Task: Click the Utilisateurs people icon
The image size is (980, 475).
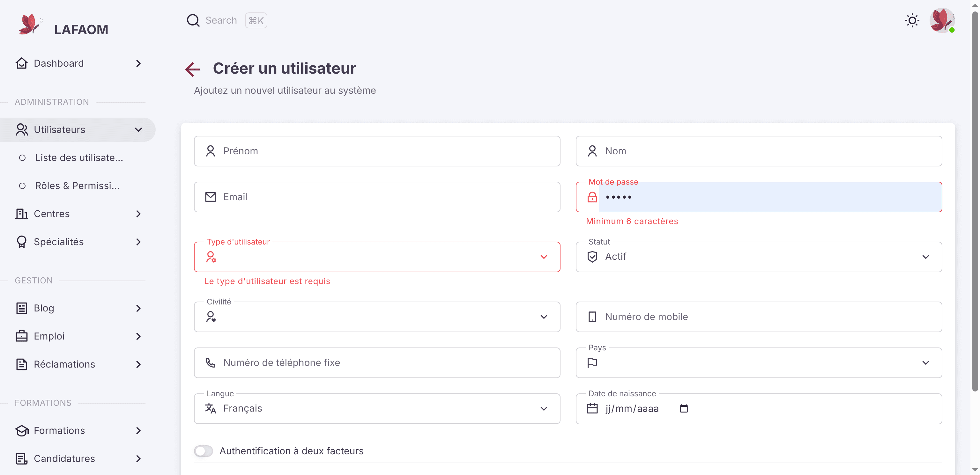Action: [x=22, y=130]
